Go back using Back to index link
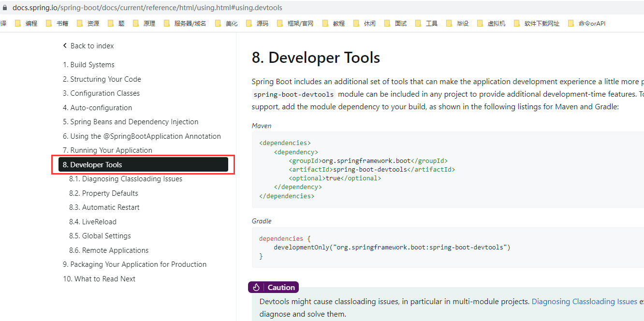The height and width of the screenshot is (321, 644). pos(88,46)
